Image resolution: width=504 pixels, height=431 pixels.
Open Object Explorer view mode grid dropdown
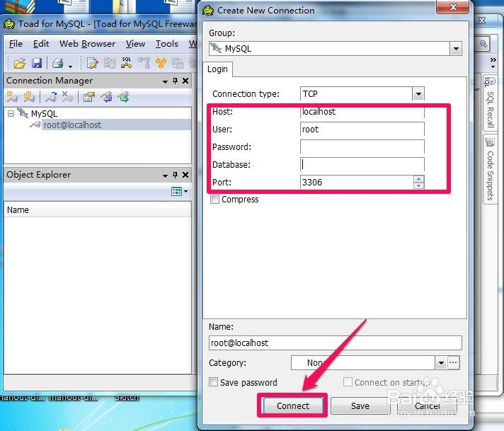[179, 192]
